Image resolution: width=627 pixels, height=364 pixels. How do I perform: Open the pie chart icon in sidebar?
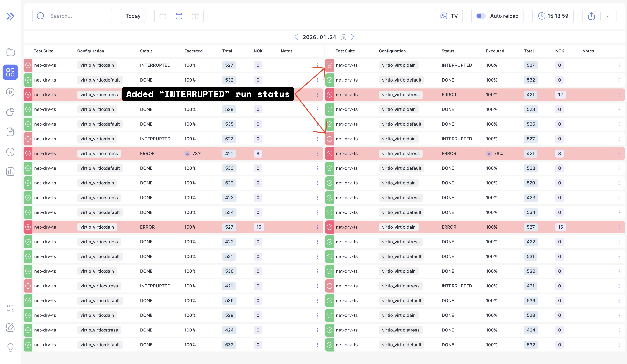(x=10, y=112)
